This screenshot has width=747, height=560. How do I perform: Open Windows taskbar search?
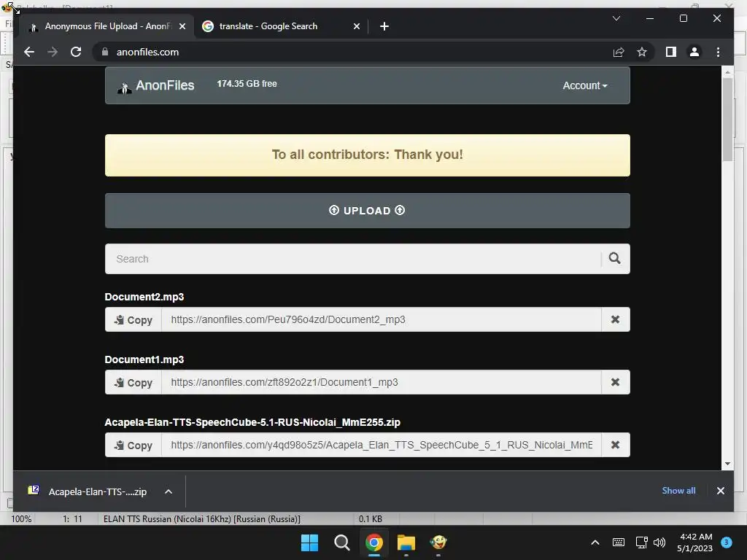pyautogui.click(x=342, y=542)
